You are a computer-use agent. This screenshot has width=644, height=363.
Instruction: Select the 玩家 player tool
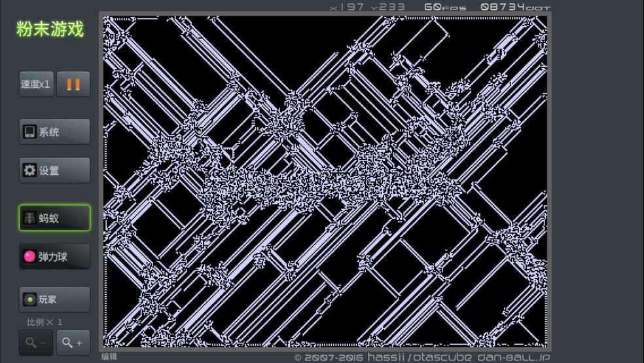[54, 299]
